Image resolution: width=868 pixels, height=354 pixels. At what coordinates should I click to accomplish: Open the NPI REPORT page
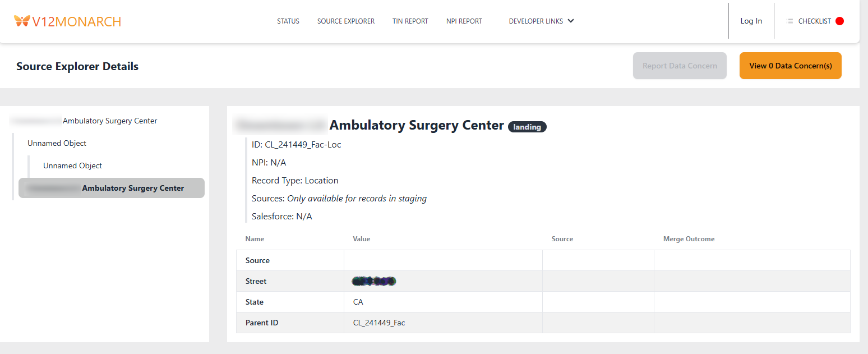464,21
